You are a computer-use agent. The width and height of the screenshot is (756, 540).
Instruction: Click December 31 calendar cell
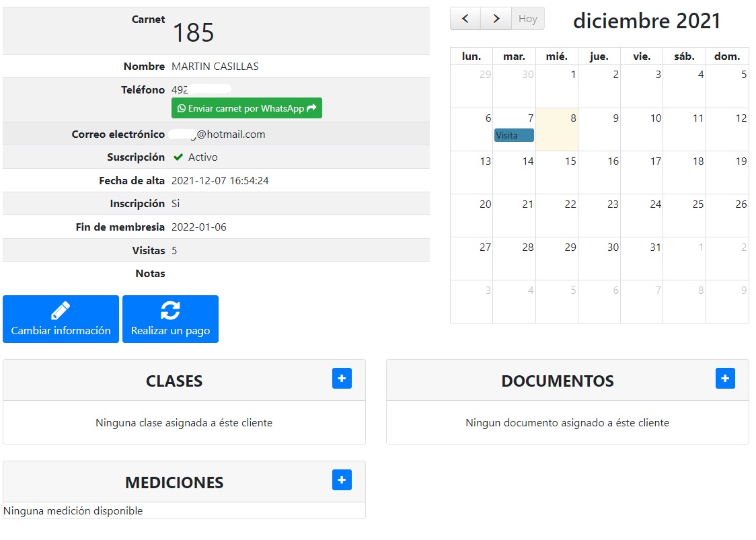click(642, 258)
